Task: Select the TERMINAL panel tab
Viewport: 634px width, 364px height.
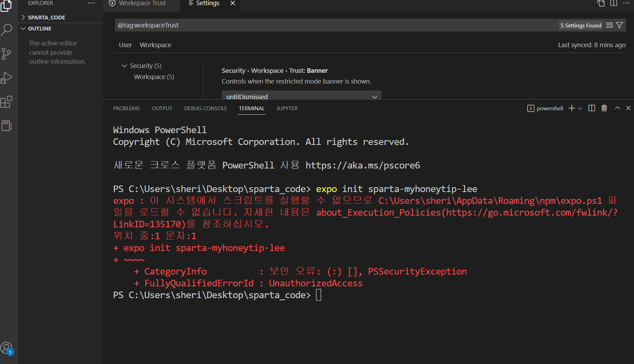Action: 252,109
